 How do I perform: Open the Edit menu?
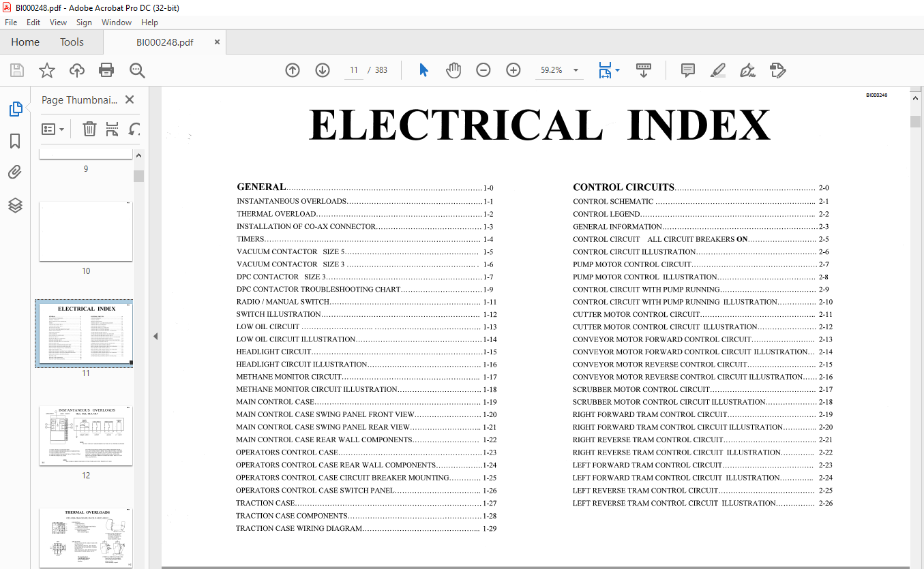(33, 22)
